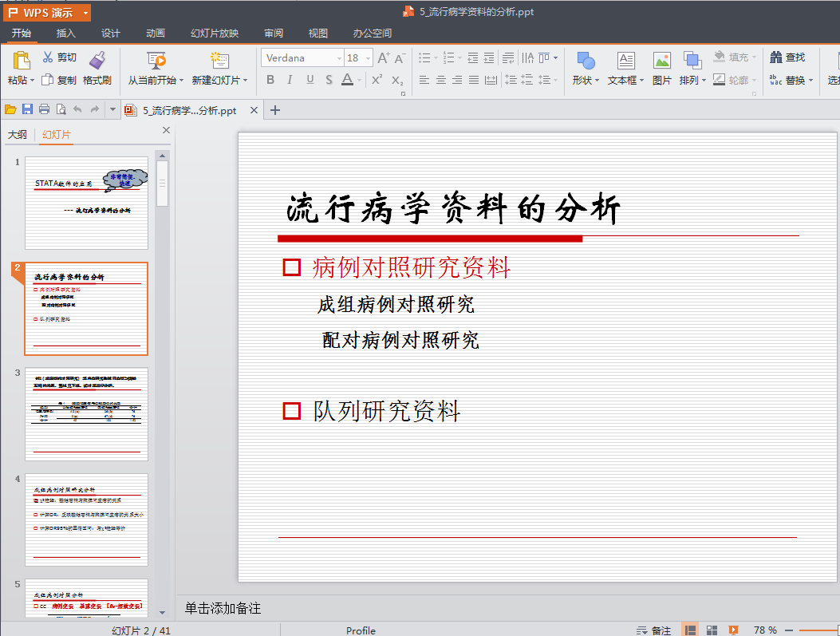The width and height of the screenshot is (840, 636).
Task: Click the Copy (复制) icon
Action: pyautogui.click(x=48, y=80)
